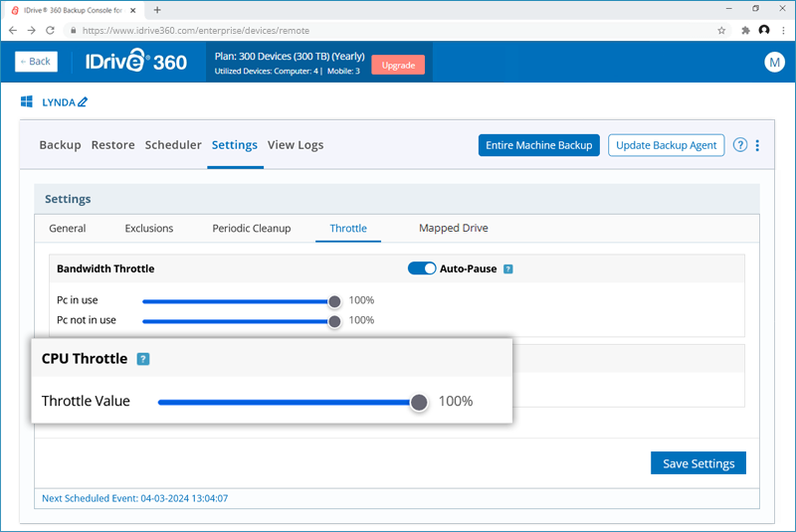This screenshot has height=532, width=796.
Task: Click Update Backup Agent button
Action: (666, 145)
